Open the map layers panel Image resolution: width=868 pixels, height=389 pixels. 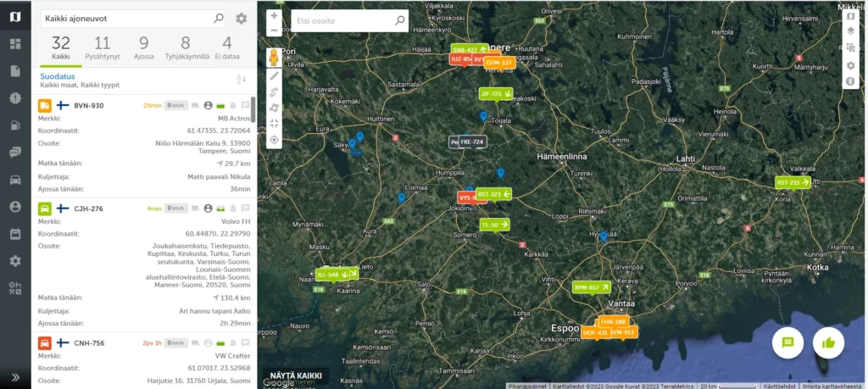pyautogui.click(x=850, y=31)
